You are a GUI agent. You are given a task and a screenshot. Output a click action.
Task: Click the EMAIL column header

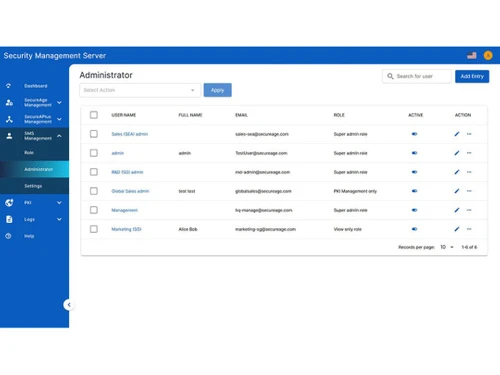coord(241,115)
